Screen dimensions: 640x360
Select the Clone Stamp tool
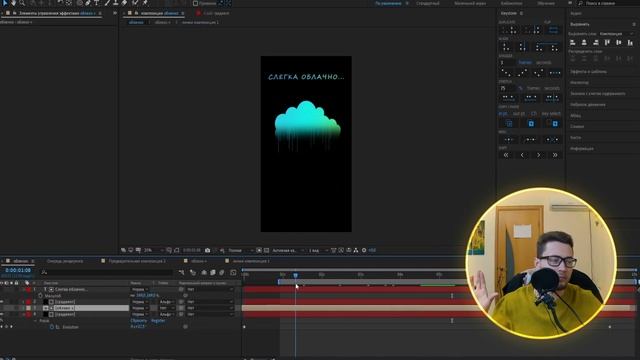point(116,2)
